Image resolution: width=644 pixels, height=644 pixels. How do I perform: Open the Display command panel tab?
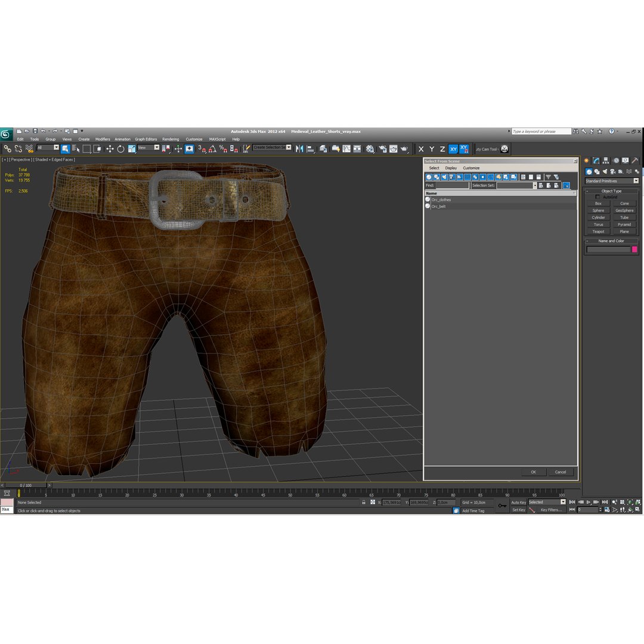point(625,160)
